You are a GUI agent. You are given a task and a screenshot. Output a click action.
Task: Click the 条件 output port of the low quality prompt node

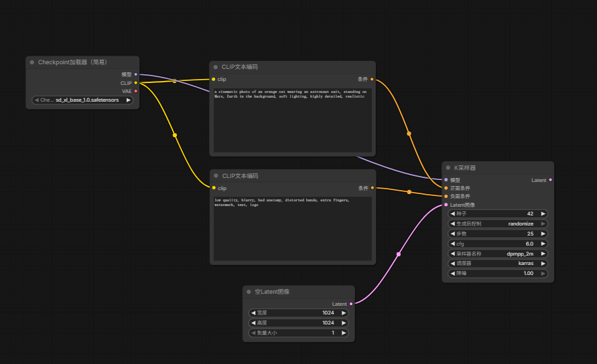click(373, 188)
